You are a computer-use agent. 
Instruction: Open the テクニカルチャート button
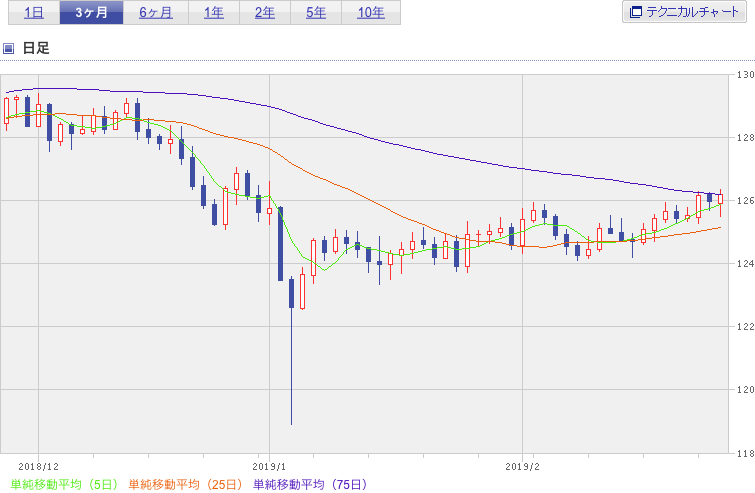pyautogui.click(x=684, y=12)
